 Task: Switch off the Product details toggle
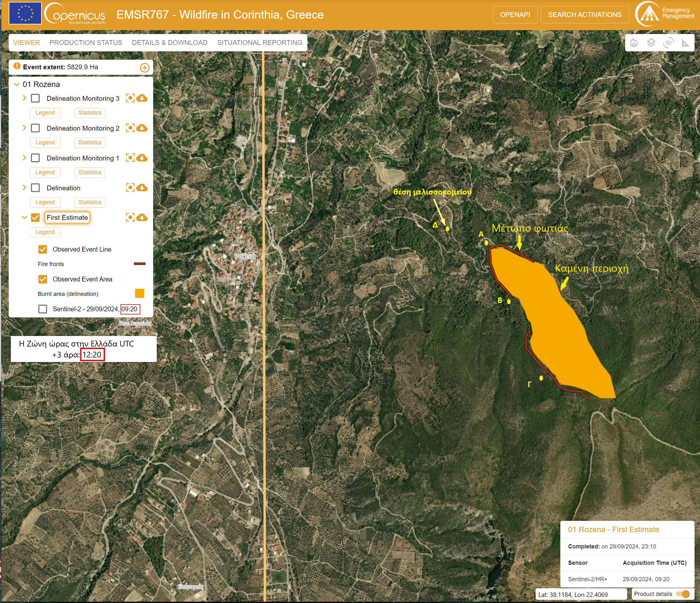click(x=683, y=594)
